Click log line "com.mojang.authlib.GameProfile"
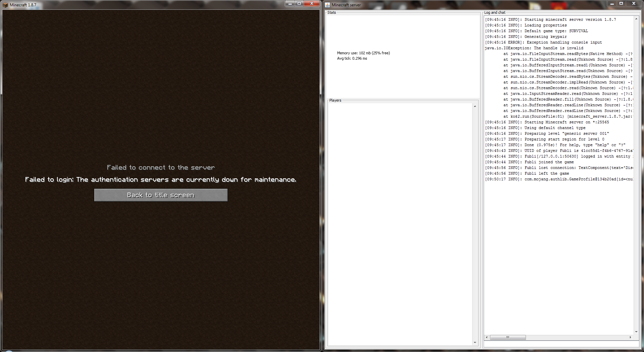This screenshot has height=352, width=644. click(559, 179)
